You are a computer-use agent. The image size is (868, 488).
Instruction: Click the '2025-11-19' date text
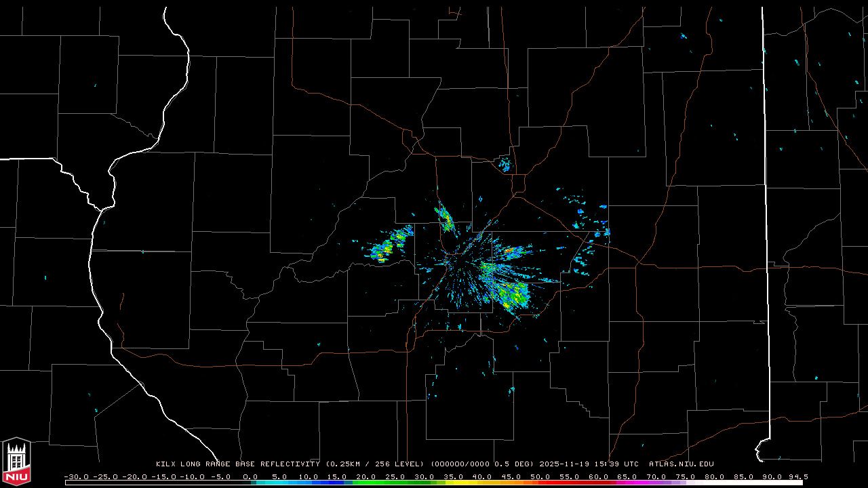point(564,464)
